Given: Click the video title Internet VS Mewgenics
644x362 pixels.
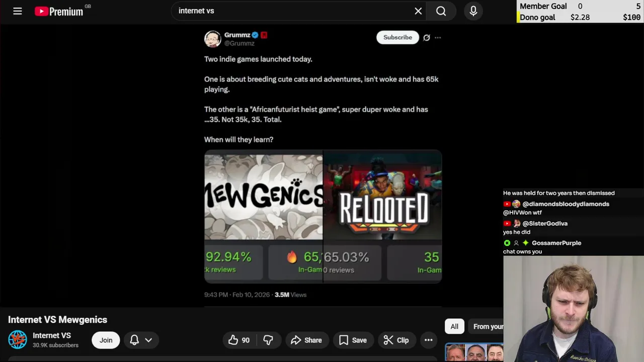Looking at the screenshot, I should pos(57,320).
